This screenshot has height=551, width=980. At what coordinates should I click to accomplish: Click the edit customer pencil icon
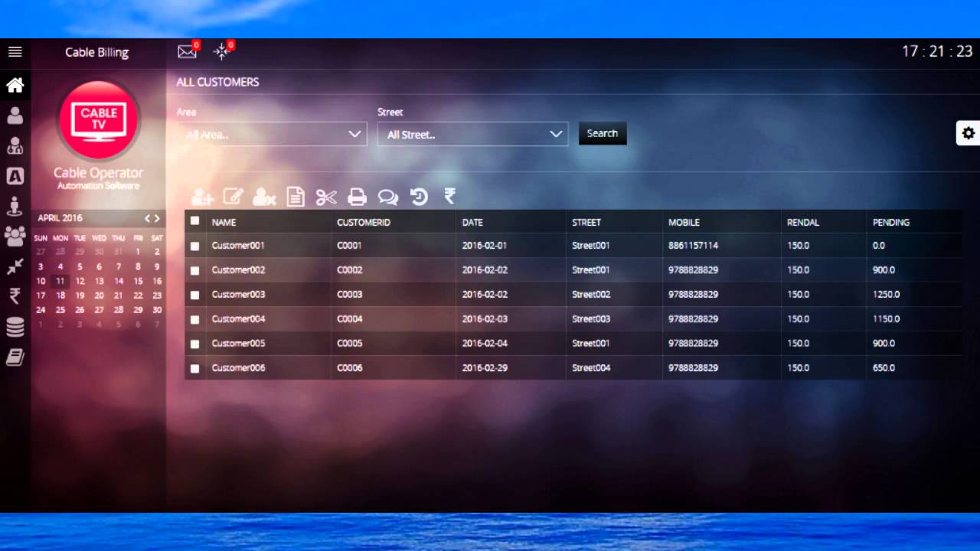click(x=233, y=197)
